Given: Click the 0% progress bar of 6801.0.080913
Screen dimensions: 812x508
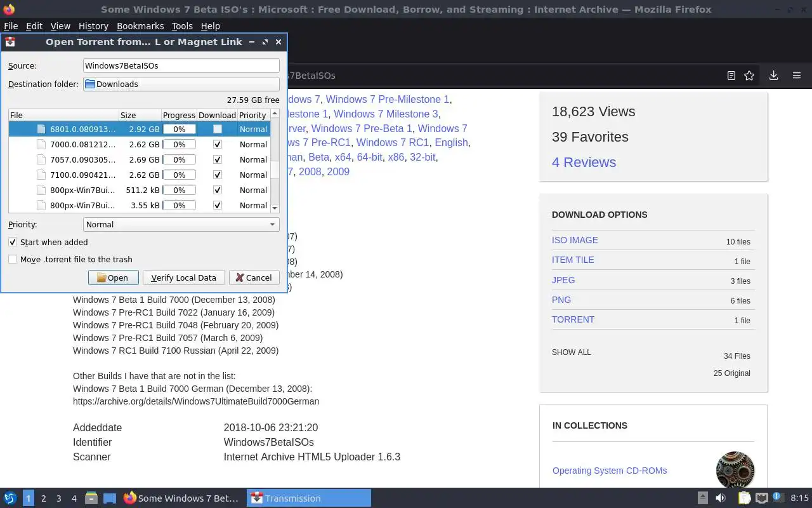Looking at the screenshot, I should pos(180,129).
